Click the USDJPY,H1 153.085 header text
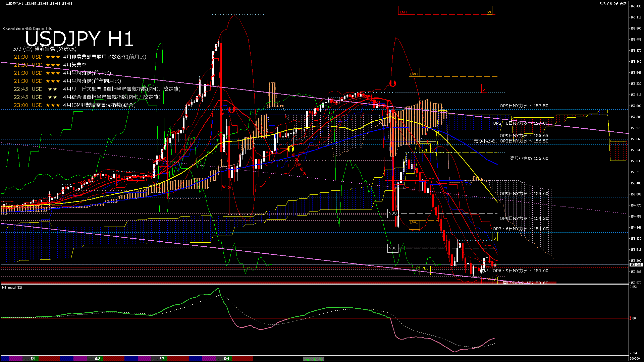This screenshot has width=644, height=362. [39, 4]
